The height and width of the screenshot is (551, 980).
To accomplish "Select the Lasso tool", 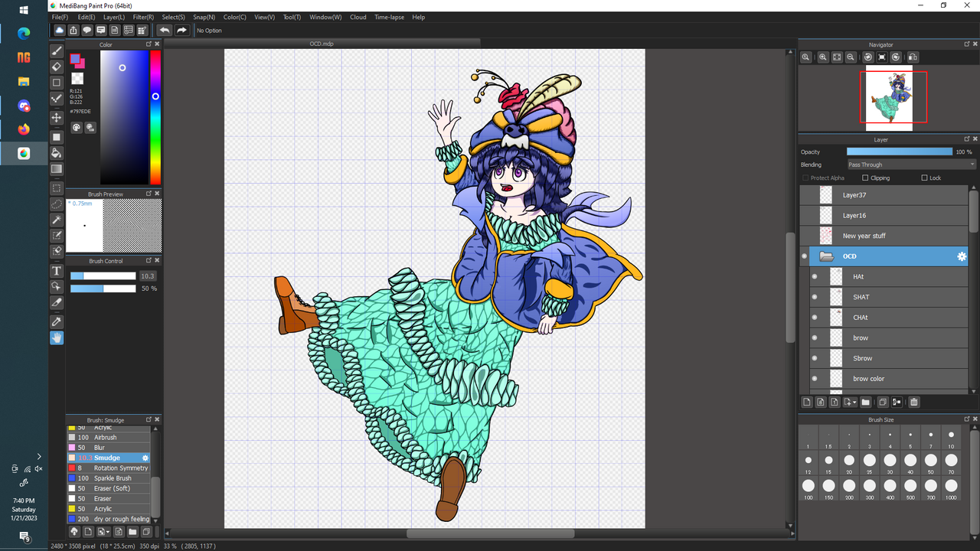I will point(57,204).
